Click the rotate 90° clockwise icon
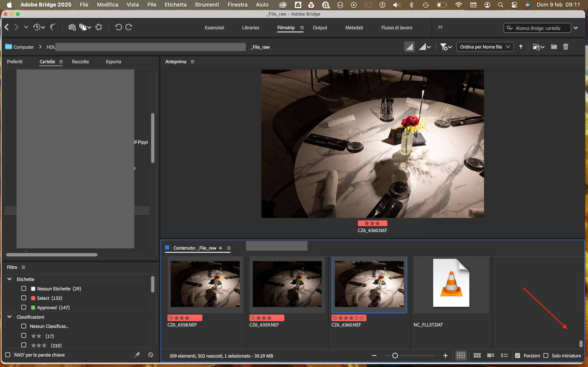Screen dimensions: 588x367 129,27
